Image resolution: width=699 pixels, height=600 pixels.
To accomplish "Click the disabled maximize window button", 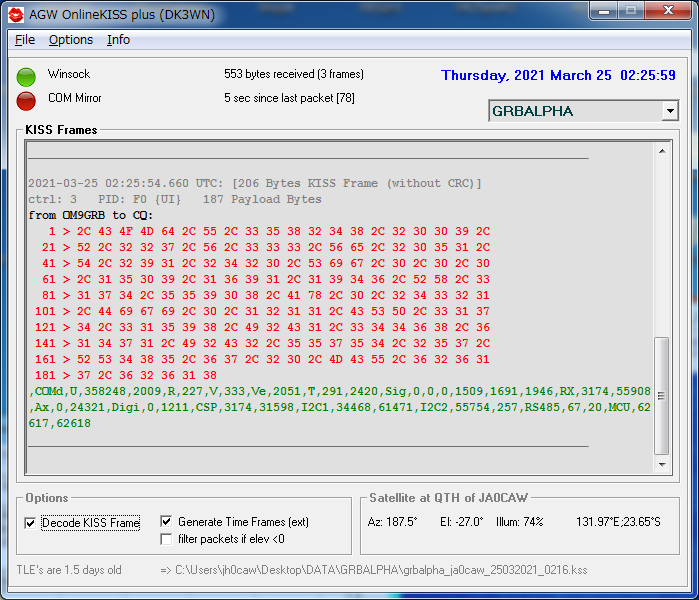I will pos(631,11).
